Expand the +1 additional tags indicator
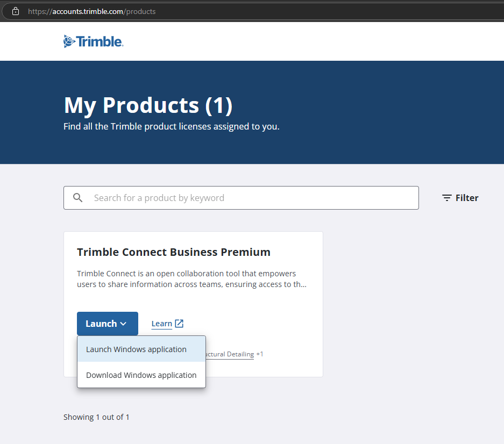This screenshot has height=444, width=504. (x=260, y=354)
